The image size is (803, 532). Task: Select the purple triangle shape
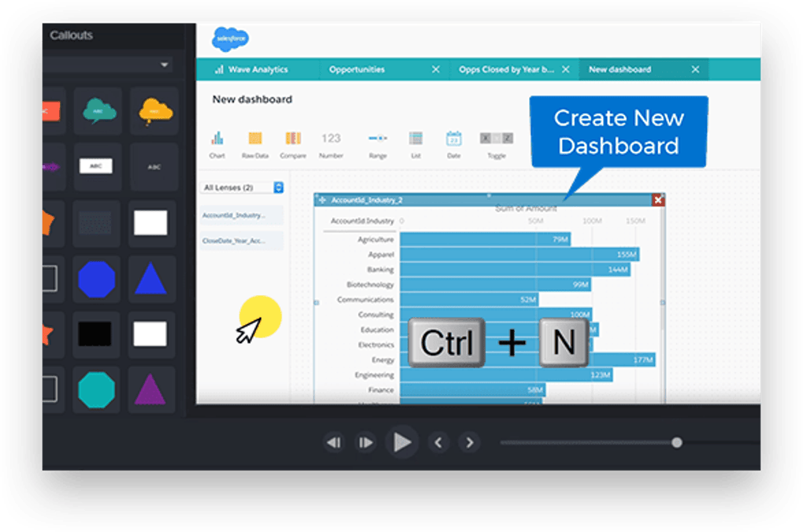(150, 390)
